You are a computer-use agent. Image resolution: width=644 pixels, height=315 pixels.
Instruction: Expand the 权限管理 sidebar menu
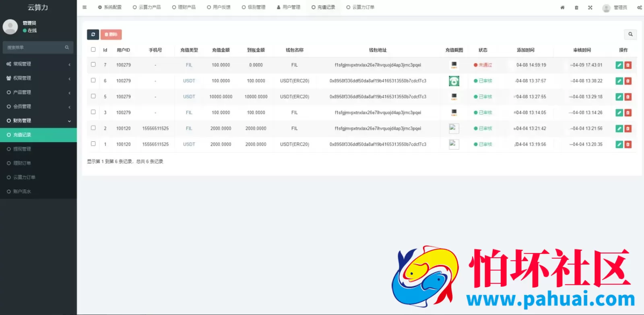38,78
